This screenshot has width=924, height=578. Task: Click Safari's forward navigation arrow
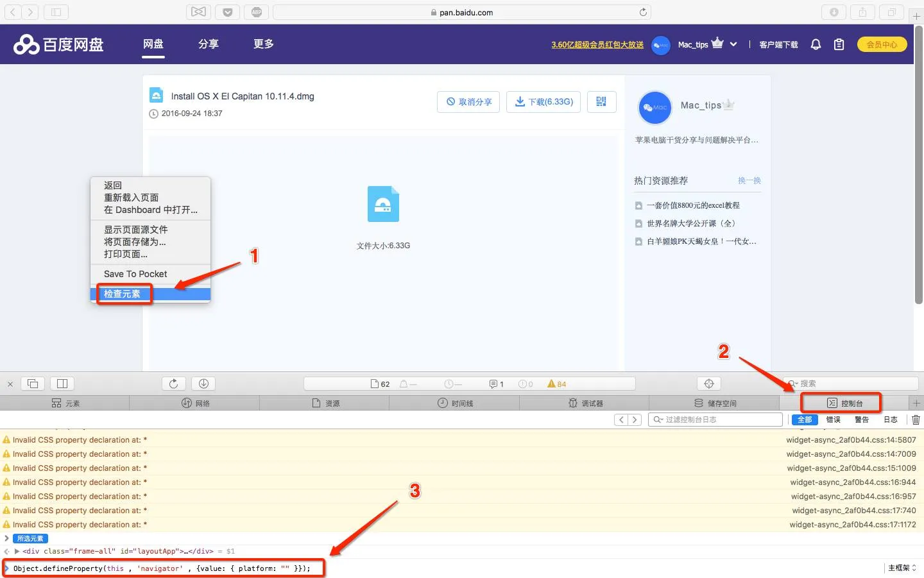pyautogui.click(x=30, y=12)
